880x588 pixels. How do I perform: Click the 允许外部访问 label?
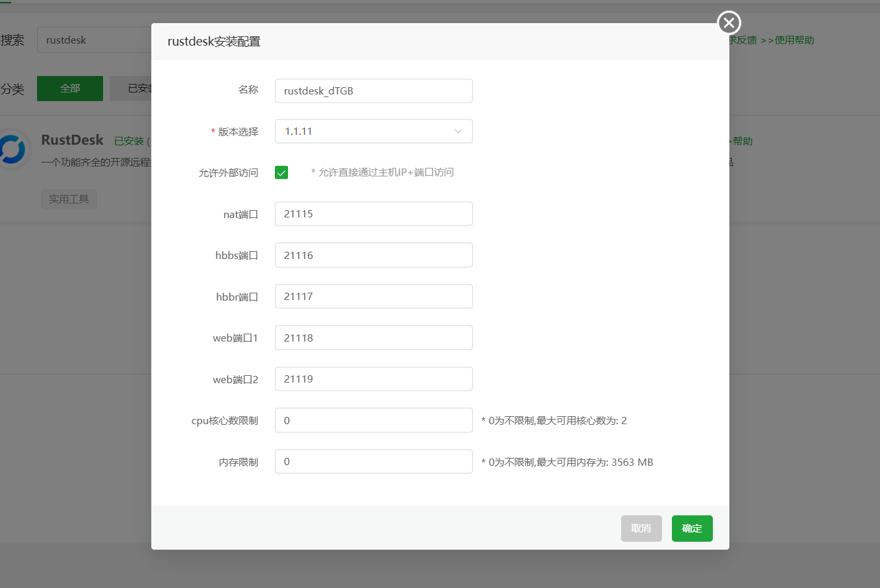[229, 172]
